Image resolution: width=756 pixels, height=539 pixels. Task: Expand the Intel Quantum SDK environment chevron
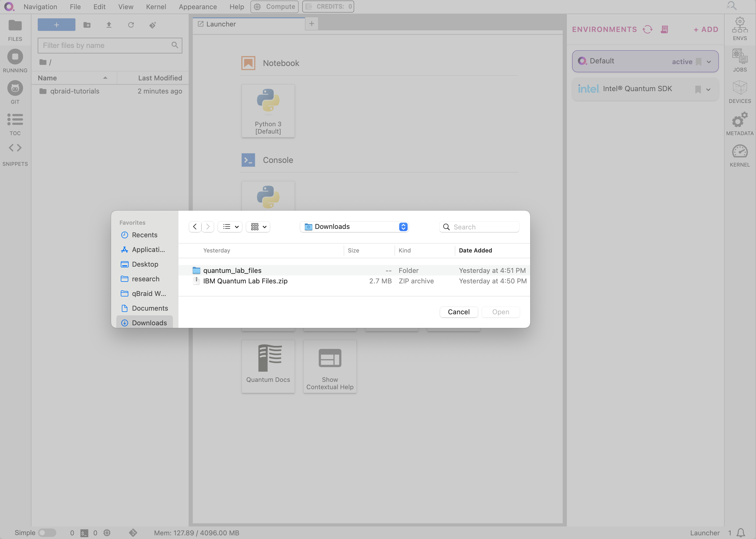click(708, 90)
